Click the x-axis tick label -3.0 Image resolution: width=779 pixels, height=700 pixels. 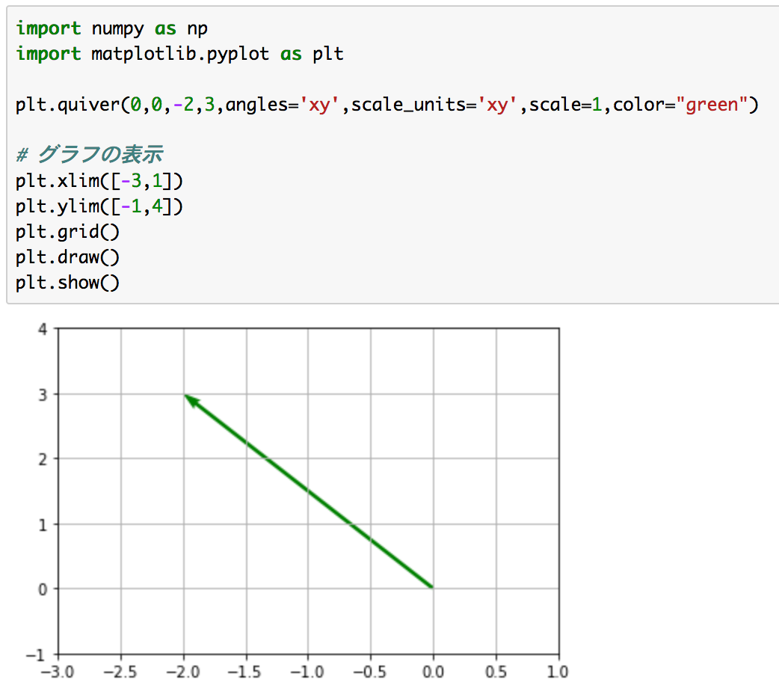click(58, 672)
